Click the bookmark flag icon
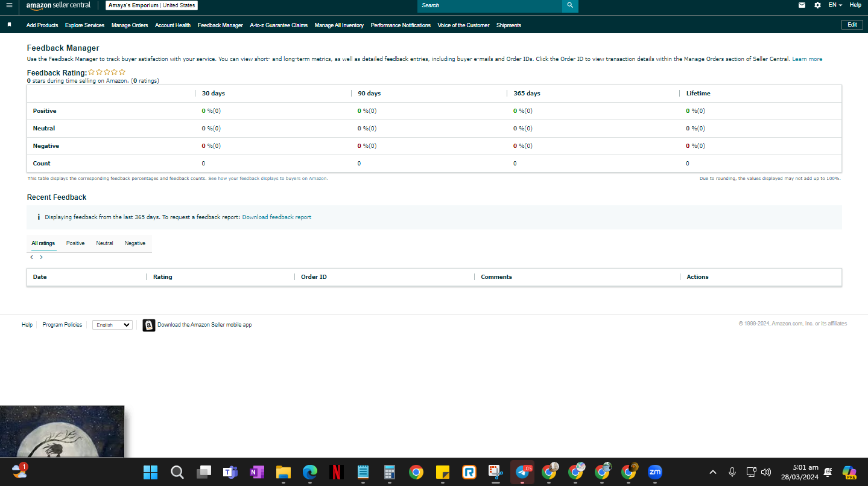Image resolution: width=868 pixels, height=486 pixels. [9, 25]
